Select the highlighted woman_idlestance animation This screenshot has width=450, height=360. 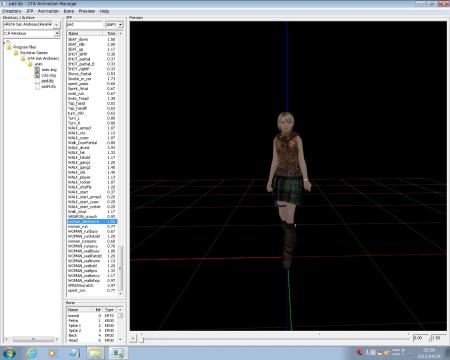pos(92,222)
